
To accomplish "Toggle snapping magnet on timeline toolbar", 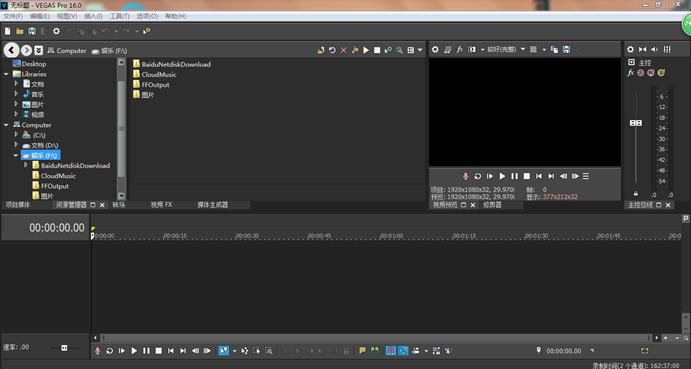I will (390, 350).
